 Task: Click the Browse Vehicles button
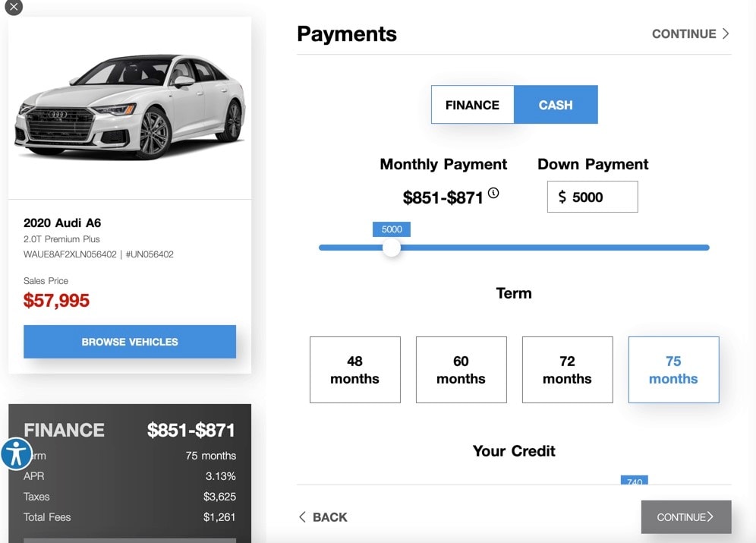130,342
